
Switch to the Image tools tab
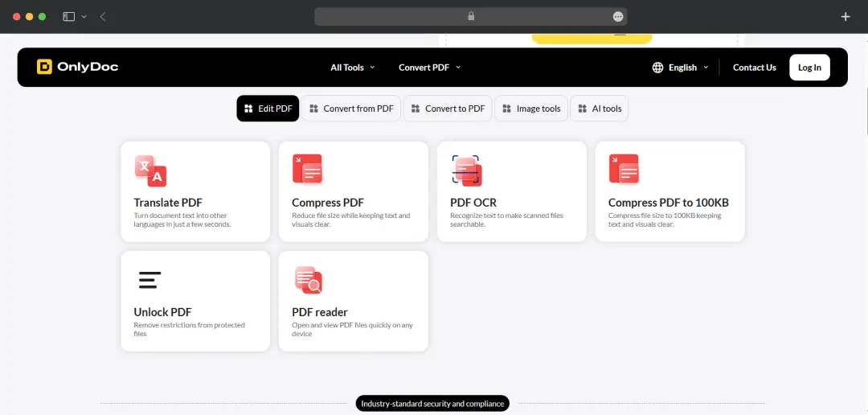[531, 109]
